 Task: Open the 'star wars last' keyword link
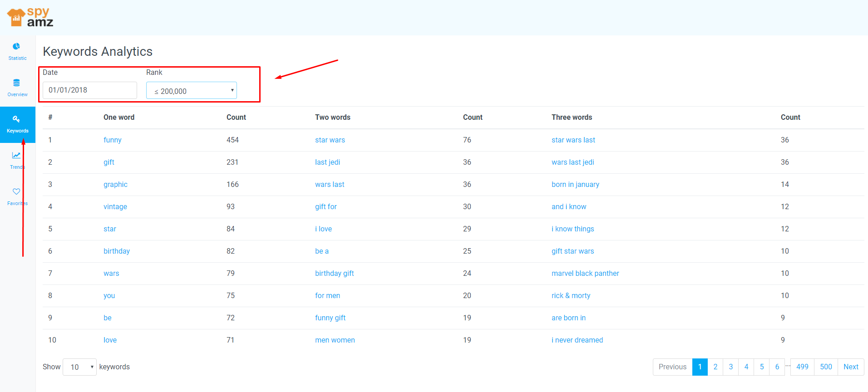point(573,140)
